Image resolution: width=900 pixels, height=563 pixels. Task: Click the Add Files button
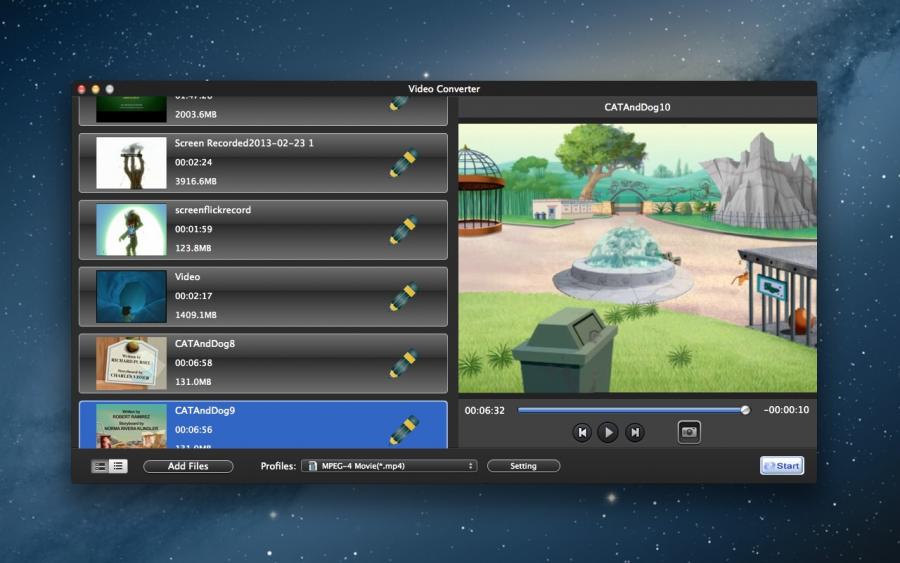(188, 466)
